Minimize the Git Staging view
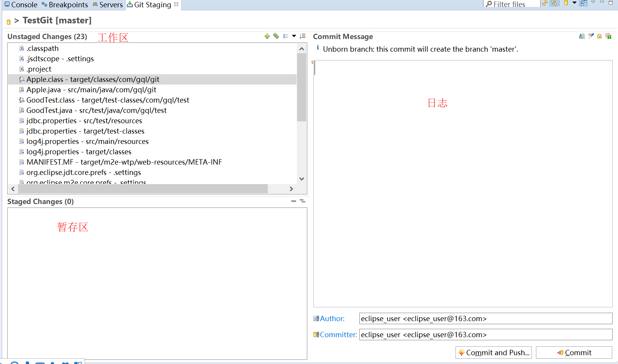 (x=602, y=2)
